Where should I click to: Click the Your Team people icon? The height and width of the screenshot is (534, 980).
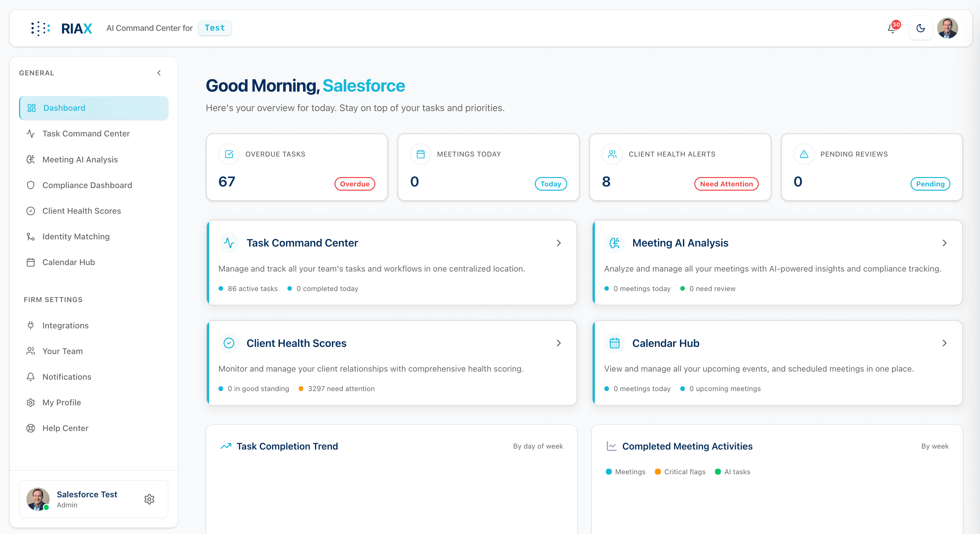[x=31, y=351]
